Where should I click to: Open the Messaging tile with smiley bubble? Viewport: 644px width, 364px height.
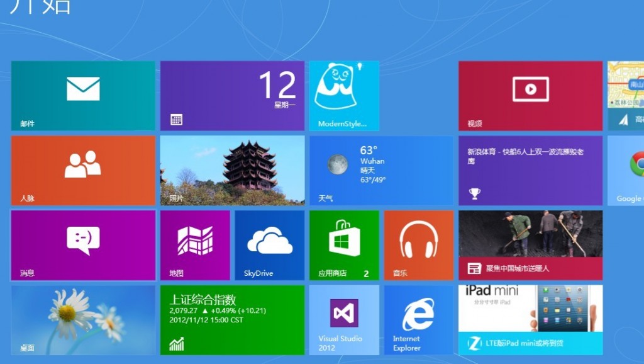click(83, 245)
